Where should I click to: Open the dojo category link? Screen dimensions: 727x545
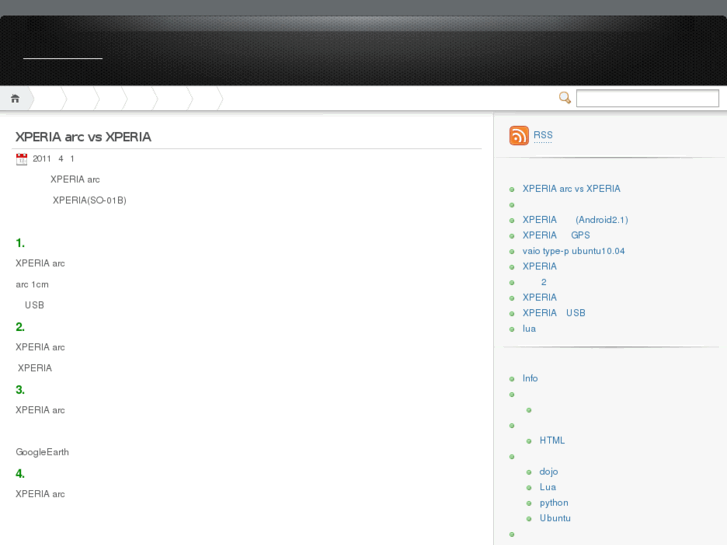click(548, 472)
